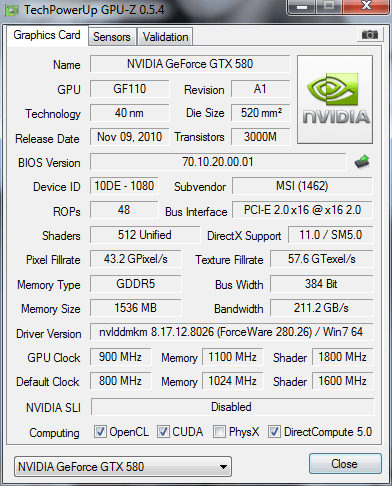Open the Validation tab
The width and height of the screenshot is (392, 486).
tap(165, 37)
